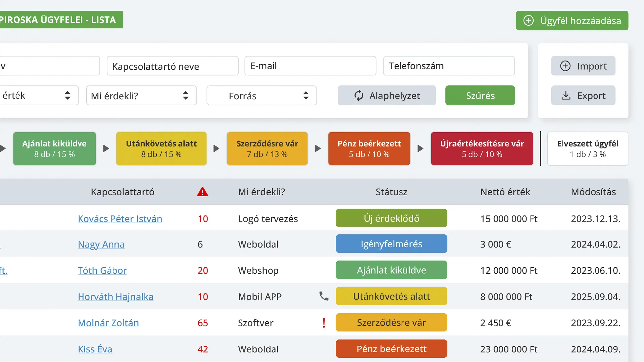Click Igényfelmérés status badge
644x362 pixels.
(391, 244)
